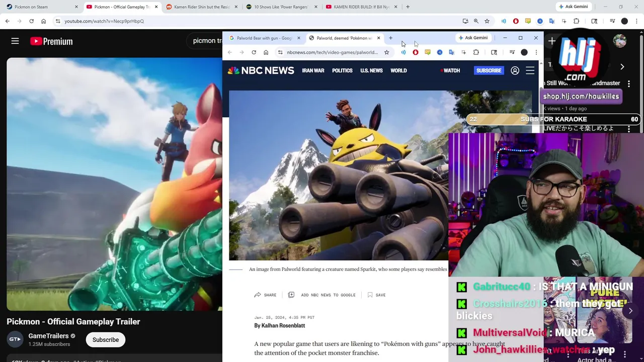
Task: Click ADD NBC NEWS TO GOOGLE
Action: pos(321,295)
